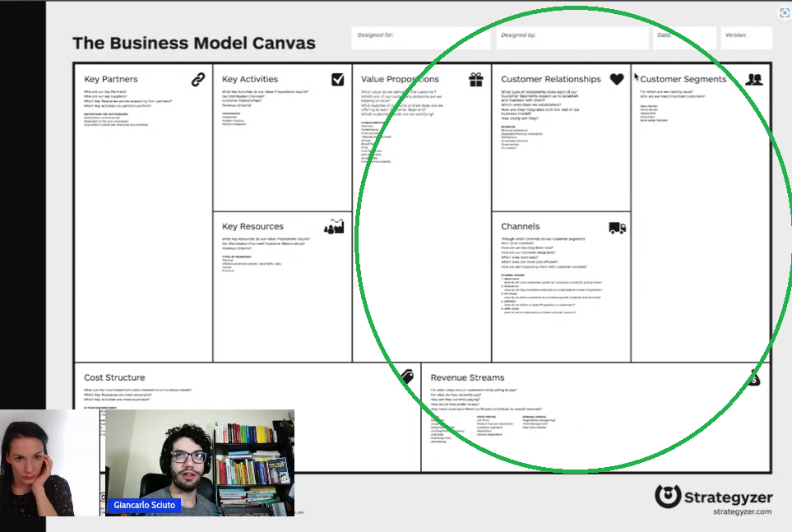Click the factory icon on Key Resources
Viewport: 792px width, 532px height.
click(333, 226)
